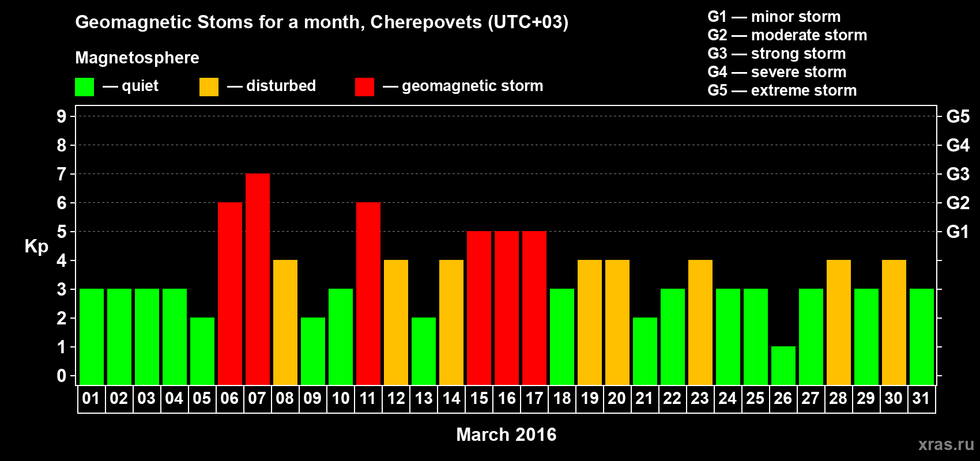Click date label 22 on the axis
Image resolution: width=980 pixels, height=461 pixels.
point(672,399)
